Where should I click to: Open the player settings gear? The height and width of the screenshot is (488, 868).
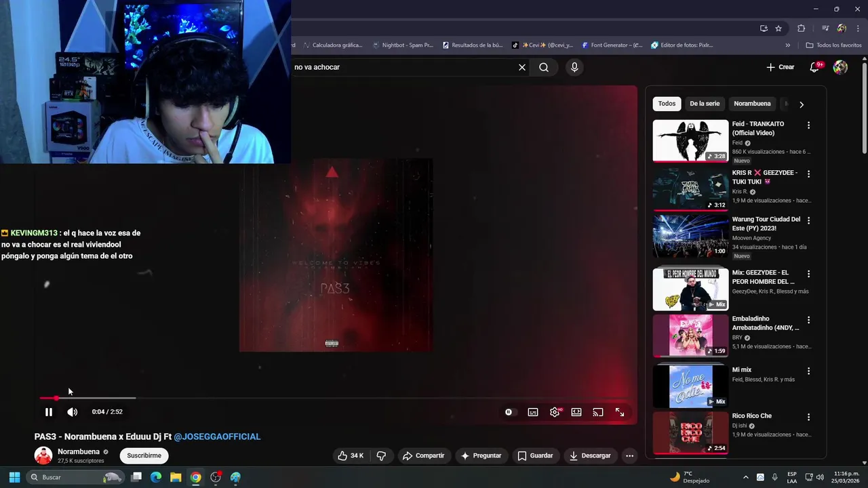click(x=555, y=412)
